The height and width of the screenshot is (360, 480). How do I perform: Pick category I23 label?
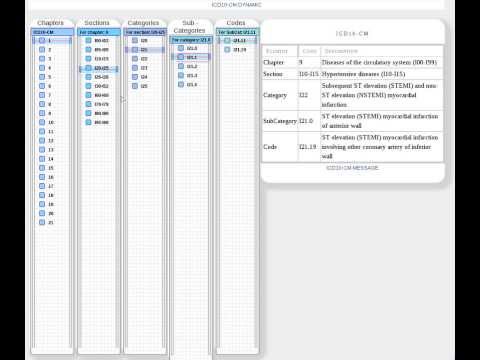pyautogui.click(x=144, y=68)
